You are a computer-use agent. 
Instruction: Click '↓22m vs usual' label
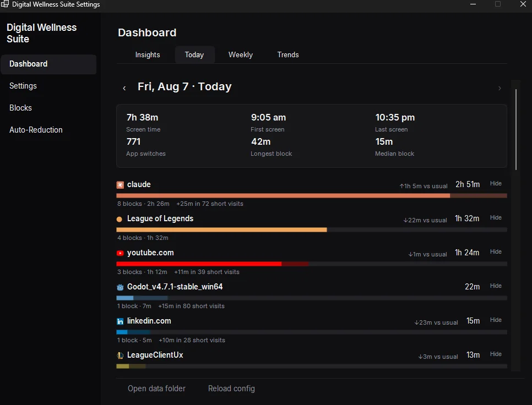[425, 220]
